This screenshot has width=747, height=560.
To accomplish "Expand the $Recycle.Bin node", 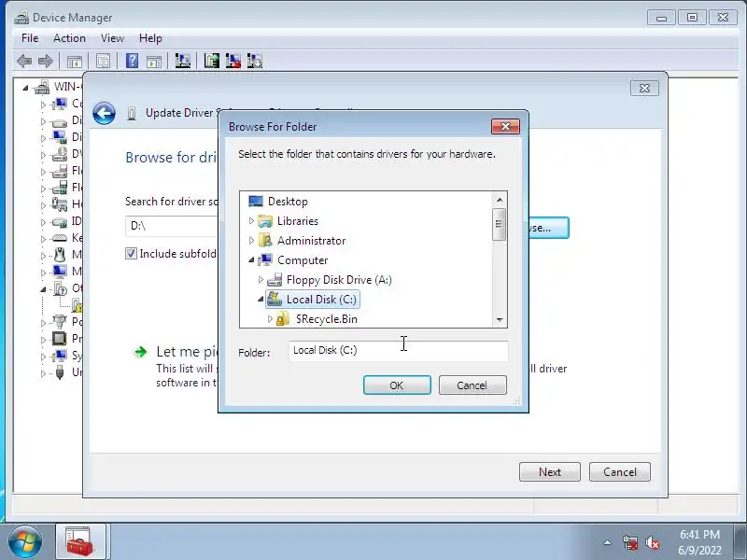I will [270, 319].
